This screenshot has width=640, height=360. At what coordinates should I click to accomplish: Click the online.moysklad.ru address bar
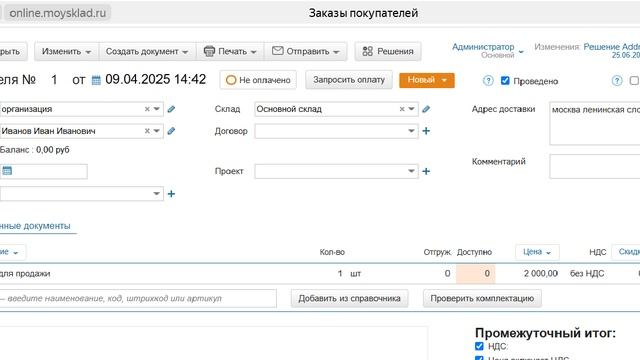[x=58, y=13]
